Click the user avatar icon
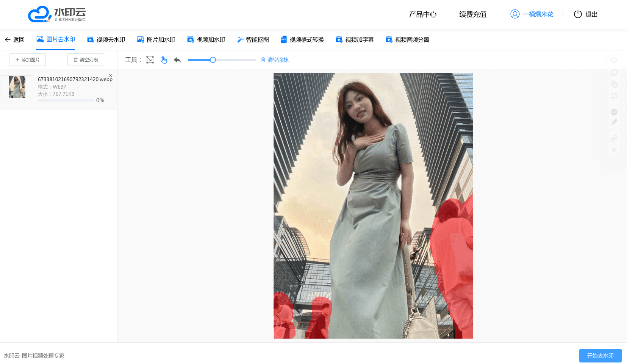The image size is (627, 364). (x=515, y=14)
